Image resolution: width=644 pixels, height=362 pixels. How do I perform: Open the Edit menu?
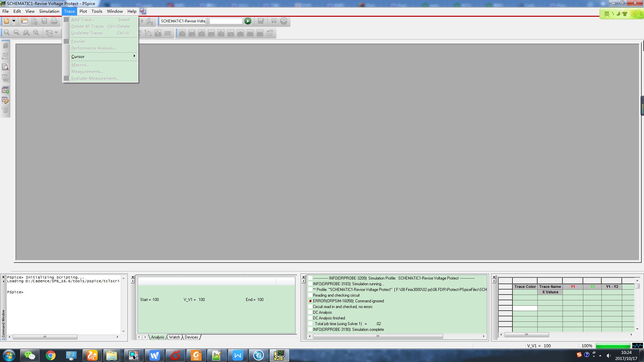[x=17, y=11]
